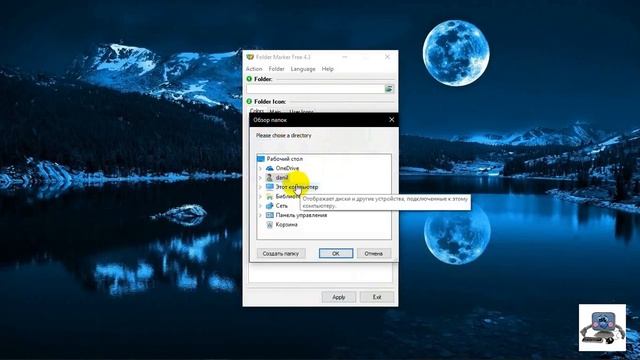Expand the Сеть node
This screenshot has height=360, width=640.
point(260,206)
